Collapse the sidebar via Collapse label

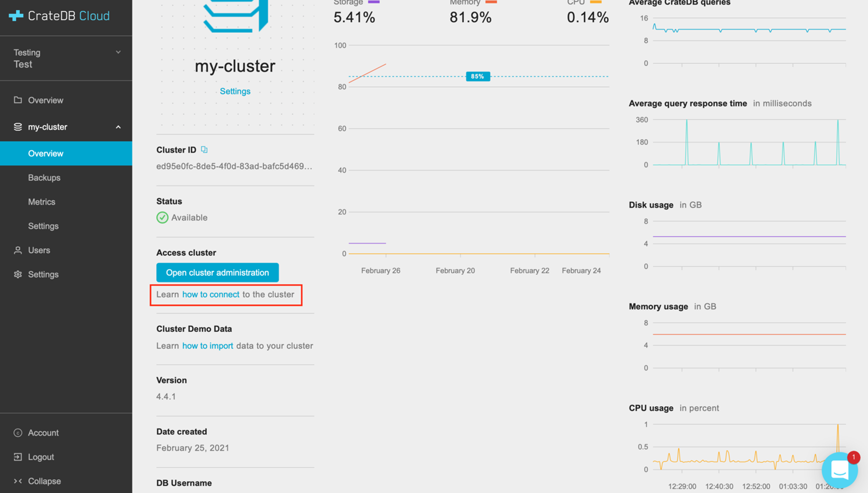[44, 481]
